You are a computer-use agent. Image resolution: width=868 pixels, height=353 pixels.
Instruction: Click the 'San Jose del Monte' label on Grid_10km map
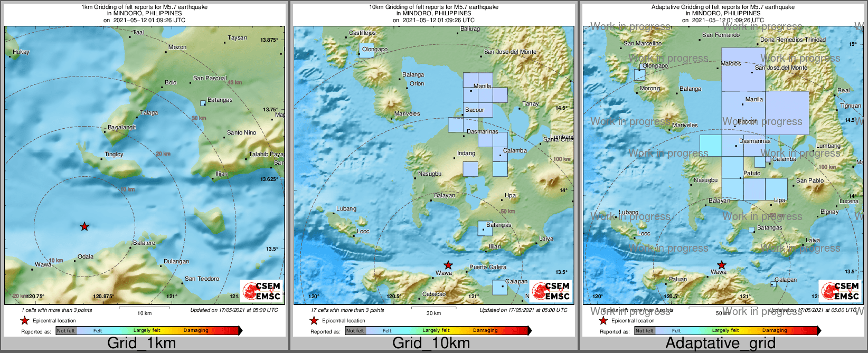coord(510,52)
